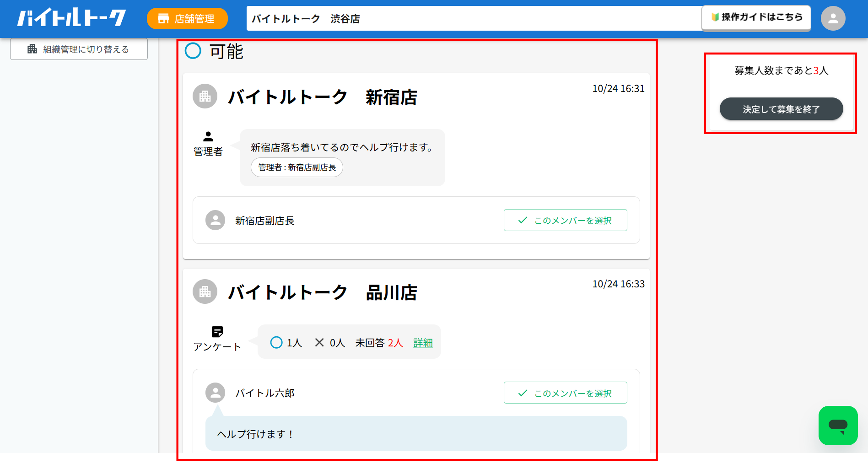Select member バイトル六郎 with このメンバーを選択
The image size is (868, 461).
(565, 393)
